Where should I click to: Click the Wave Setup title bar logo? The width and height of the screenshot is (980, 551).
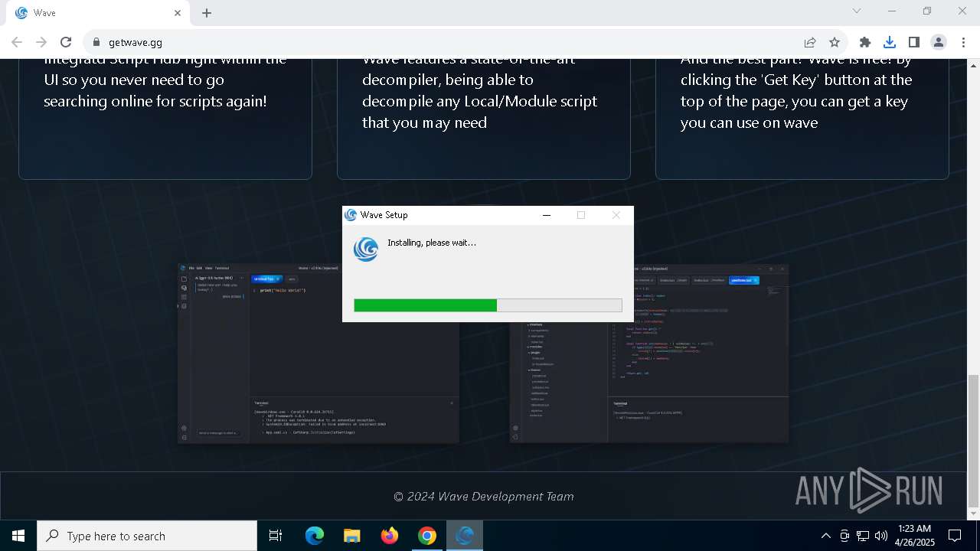coord(351,215)
